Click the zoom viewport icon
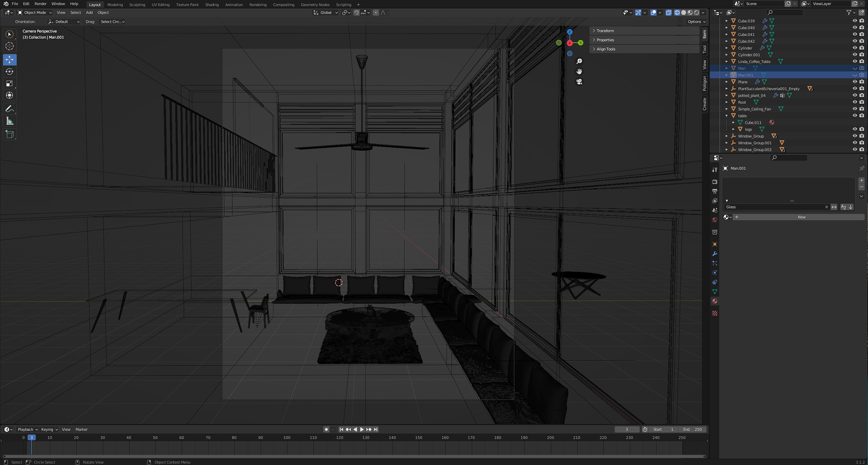868x465 pixels. [x=579, y=61]
